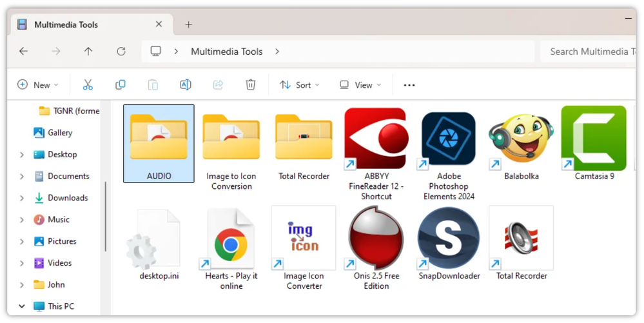Minimize the File Explorer window

[629, 19]
